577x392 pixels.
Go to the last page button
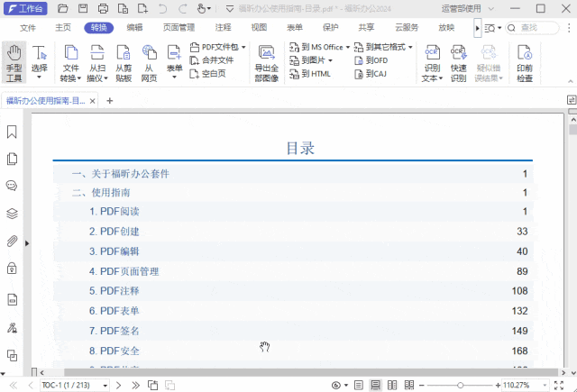coord(136,385)
